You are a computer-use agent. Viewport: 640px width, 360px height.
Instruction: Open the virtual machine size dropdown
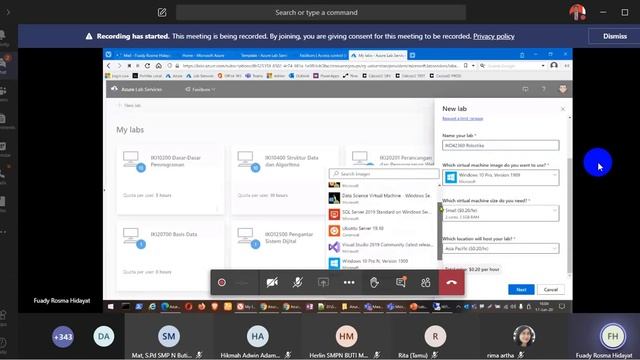coord(500,213)
